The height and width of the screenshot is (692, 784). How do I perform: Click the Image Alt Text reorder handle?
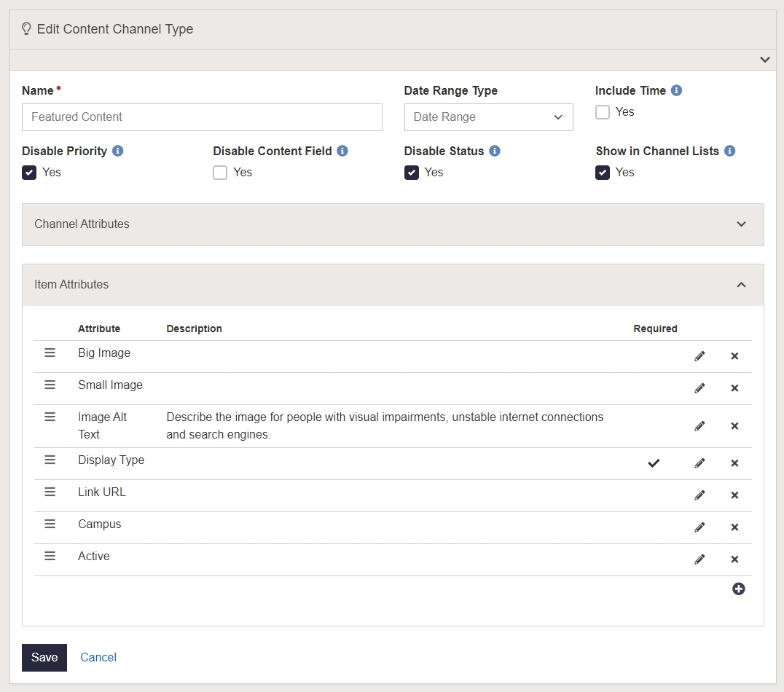[x=50, y=417]
